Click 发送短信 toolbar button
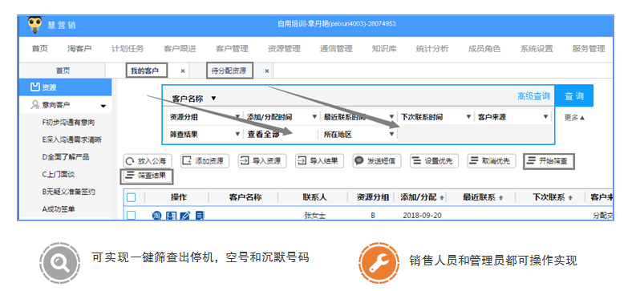Viewport: 644px width, 291px height. (377, 161)
